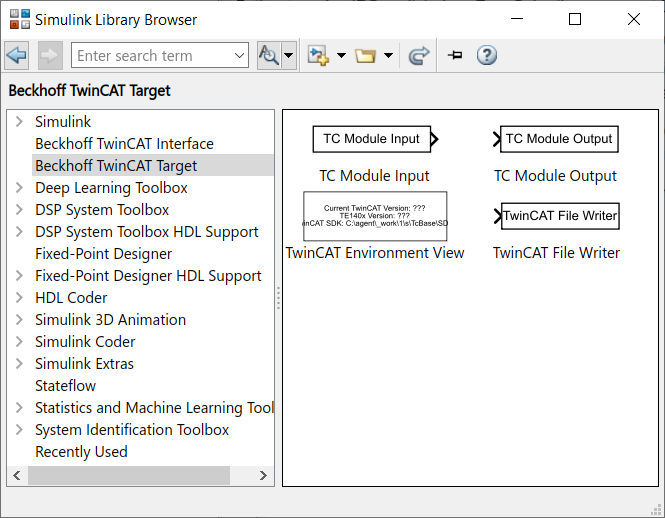The width and height of the screenshot is (665, 518).
Task: Open the Help question mark icon
Action: point(486,55)
